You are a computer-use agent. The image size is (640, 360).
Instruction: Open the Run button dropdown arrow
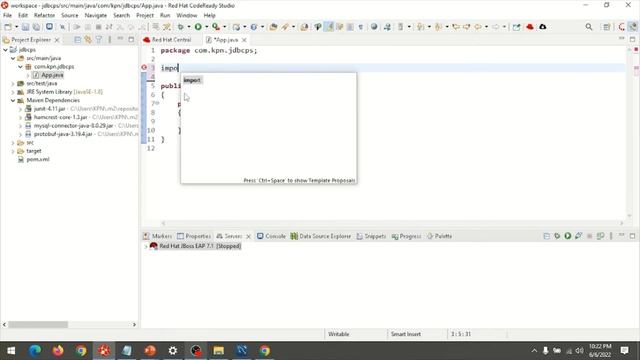207,27
